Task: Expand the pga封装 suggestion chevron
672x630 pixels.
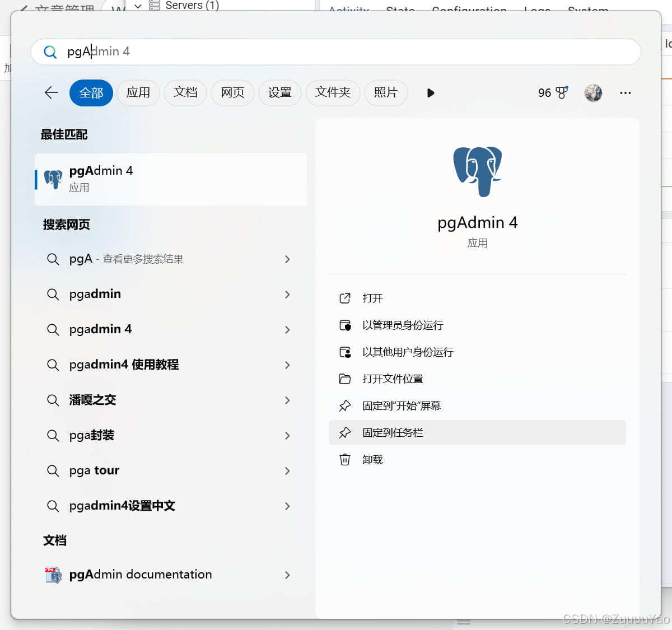Action: pos(287,436)
